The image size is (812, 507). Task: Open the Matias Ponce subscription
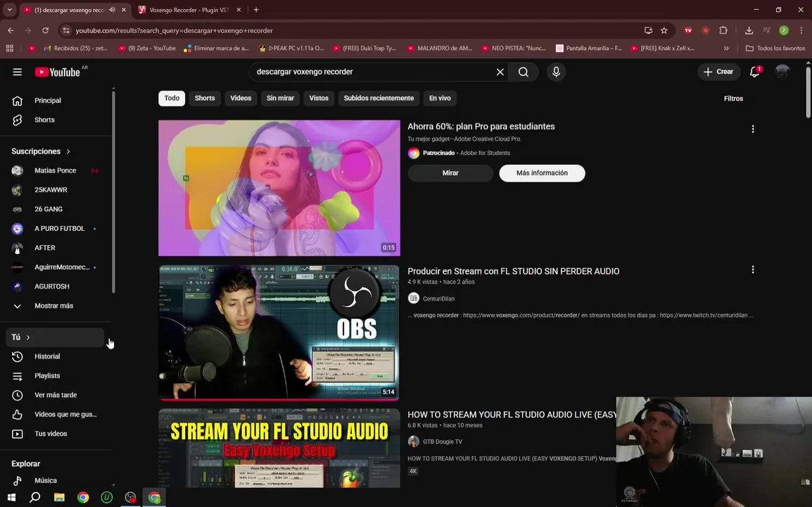pos(56,170)
